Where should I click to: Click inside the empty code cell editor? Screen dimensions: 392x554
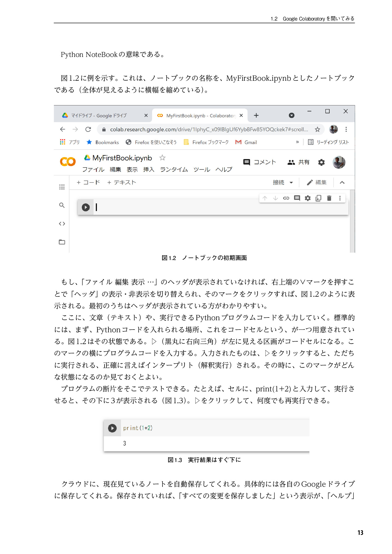(221, 207)
